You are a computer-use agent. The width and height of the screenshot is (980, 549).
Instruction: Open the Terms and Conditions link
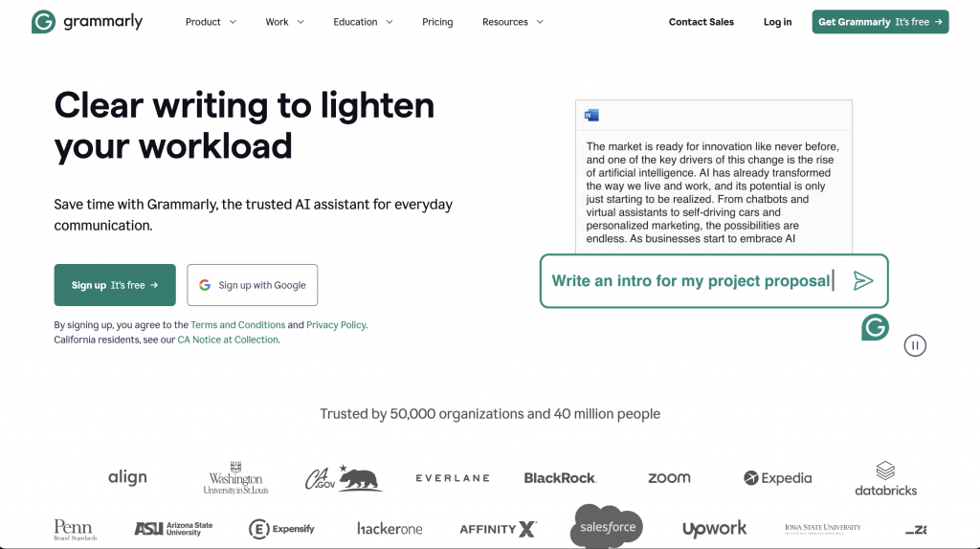coord(237,325)
